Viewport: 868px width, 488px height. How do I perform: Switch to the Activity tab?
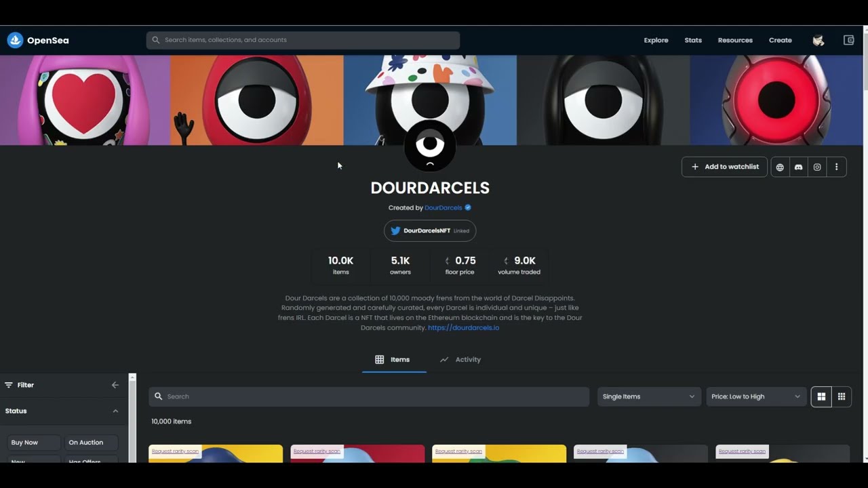(x=460, y=360)
